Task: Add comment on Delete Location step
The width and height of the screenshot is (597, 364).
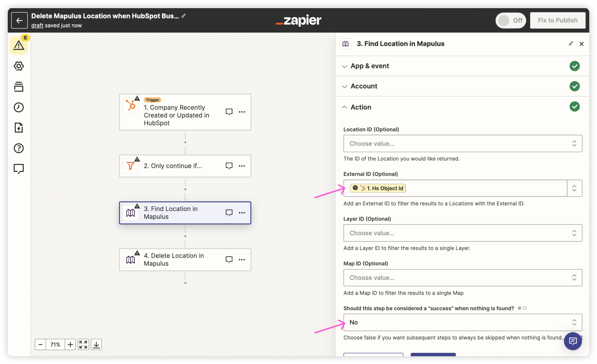Action: pyautogui.click(x=229, y=260)
